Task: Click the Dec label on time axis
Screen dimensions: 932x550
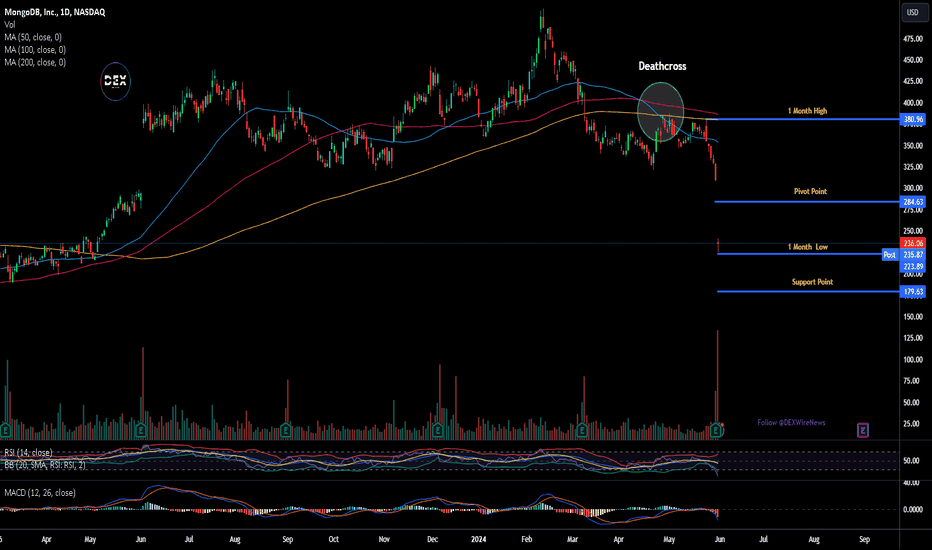Action: (432, 539)
